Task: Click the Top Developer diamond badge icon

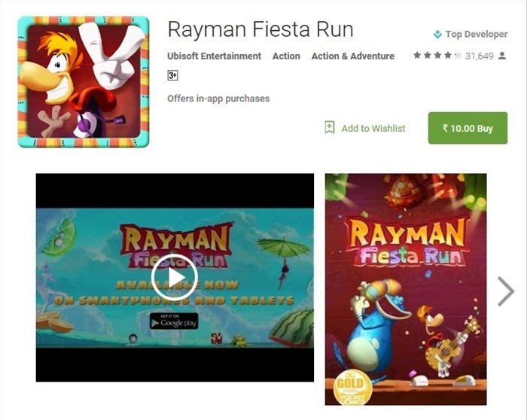Action: pos(437,35)
